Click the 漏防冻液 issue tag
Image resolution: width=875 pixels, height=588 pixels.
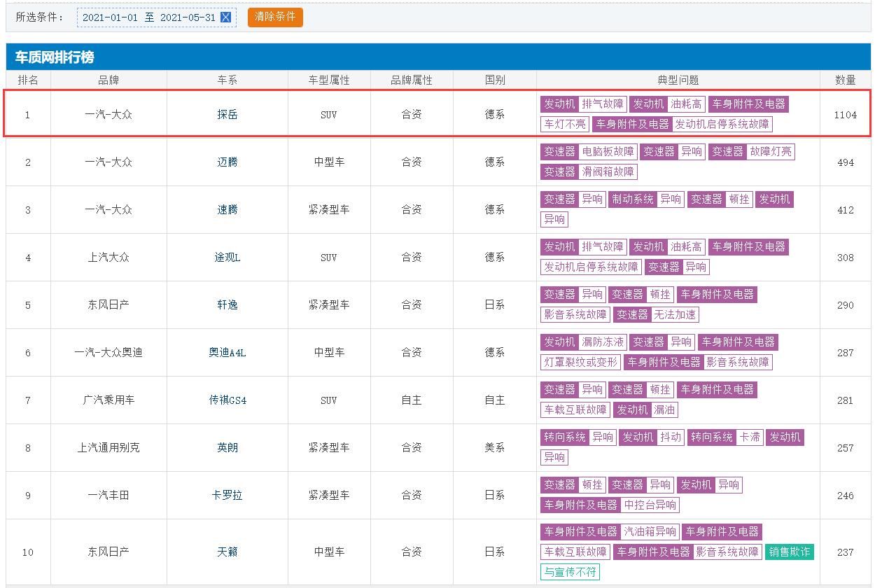pyautogui.click(x=603, y=342)
